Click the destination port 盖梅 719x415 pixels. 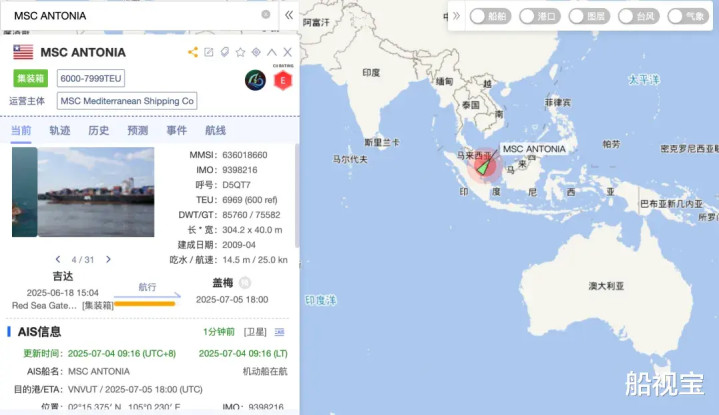pyautogui.click(x=223, y=283)
